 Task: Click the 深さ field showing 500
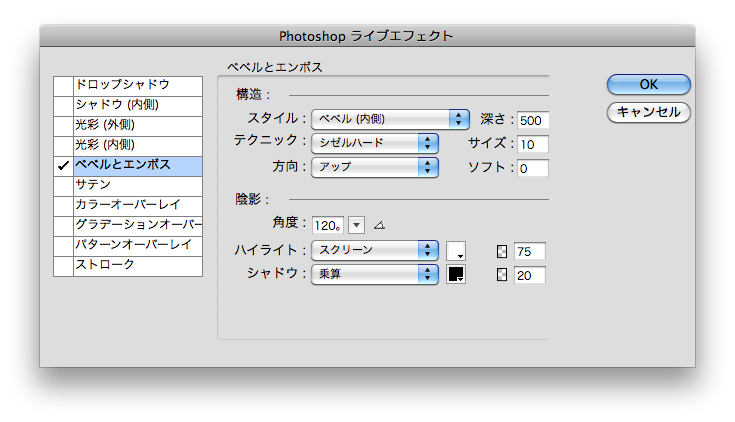click(x=533, y=120)
